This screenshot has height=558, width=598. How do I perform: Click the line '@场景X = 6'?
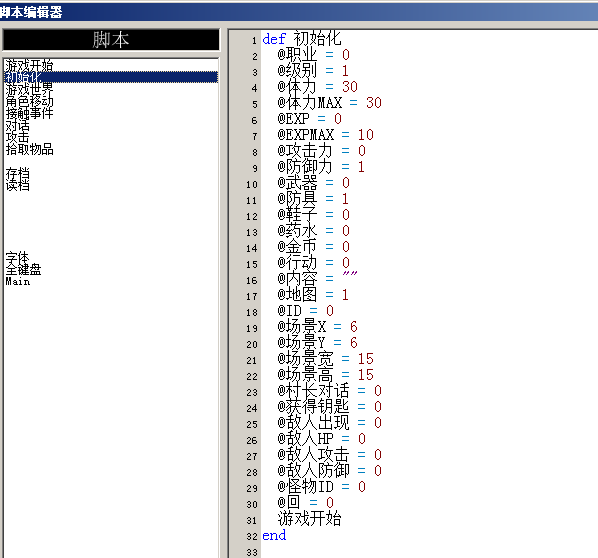pos(317,327)
